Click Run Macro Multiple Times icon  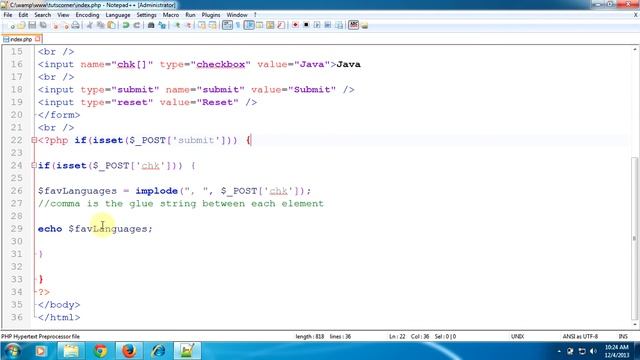click(x=328, y=25)
